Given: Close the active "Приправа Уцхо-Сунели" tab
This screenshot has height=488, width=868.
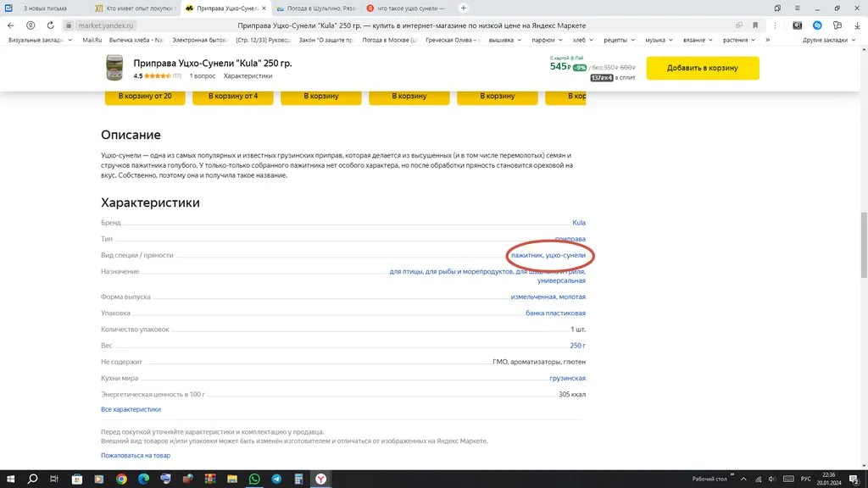Looking at the screenshot, I should (264, 8).
